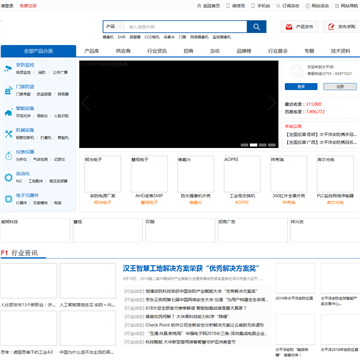Screen dimensions: 360x360
Task: Click the magnifier search button
Action: (x=256, y=27)
